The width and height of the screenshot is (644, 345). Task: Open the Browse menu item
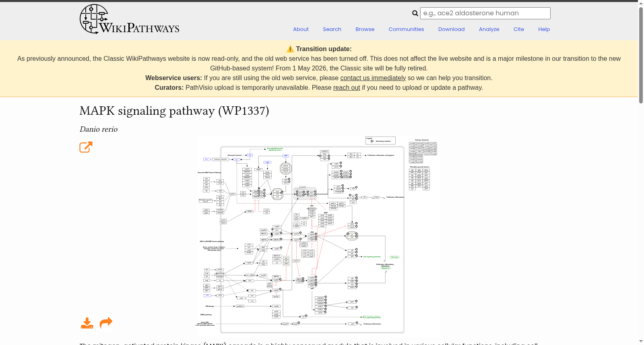tap(365, 29)
